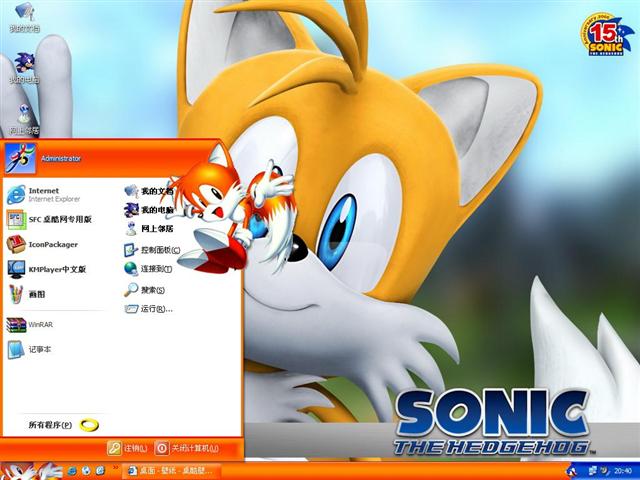
Task: Click the Administrator user picture
Action: click(20, 158)
